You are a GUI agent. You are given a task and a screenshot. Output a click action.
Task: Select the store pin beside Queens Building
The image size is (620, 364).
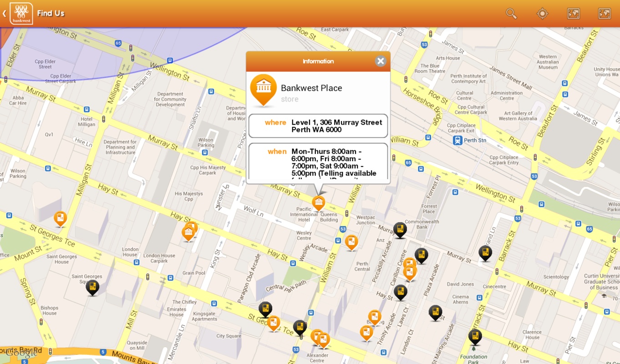(318, 203)
